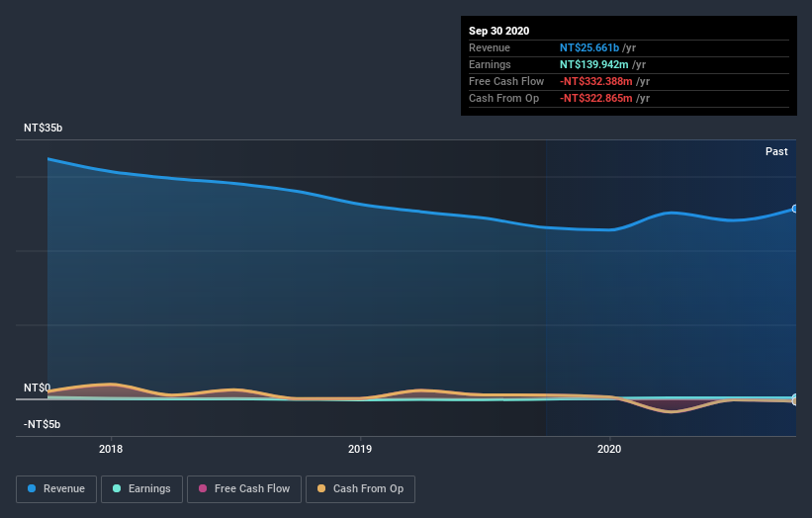Select the 2019 x-axis label

click(360, 449)
